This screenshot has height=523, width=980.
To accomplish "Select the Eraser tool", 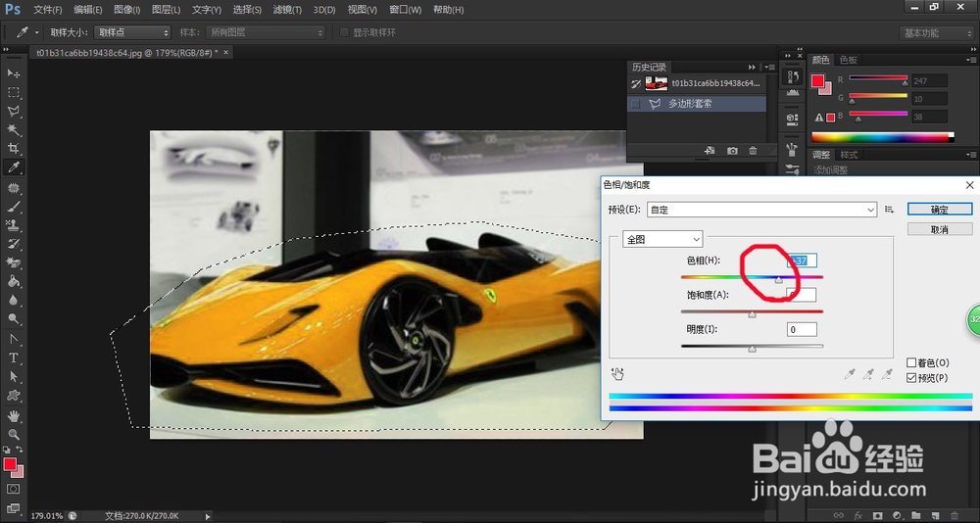I will 13,262.
